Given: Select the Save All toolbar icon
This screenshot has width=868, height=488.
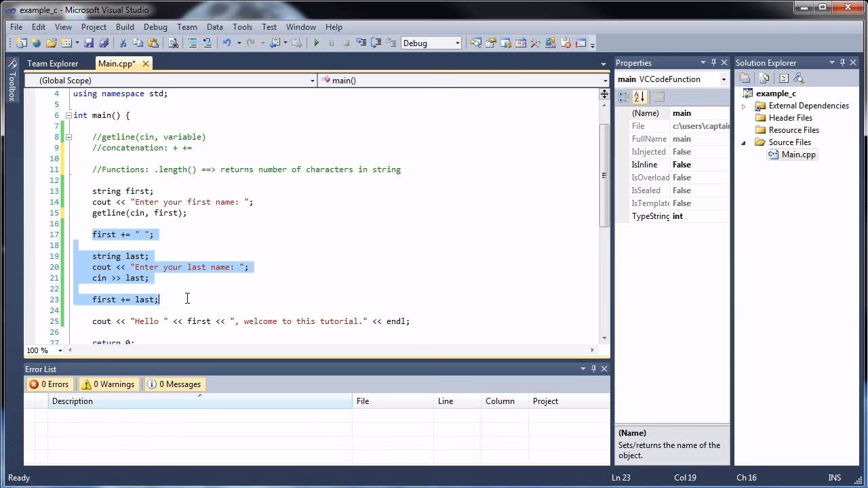Looking at the screenshot, I should pos(104,42).
